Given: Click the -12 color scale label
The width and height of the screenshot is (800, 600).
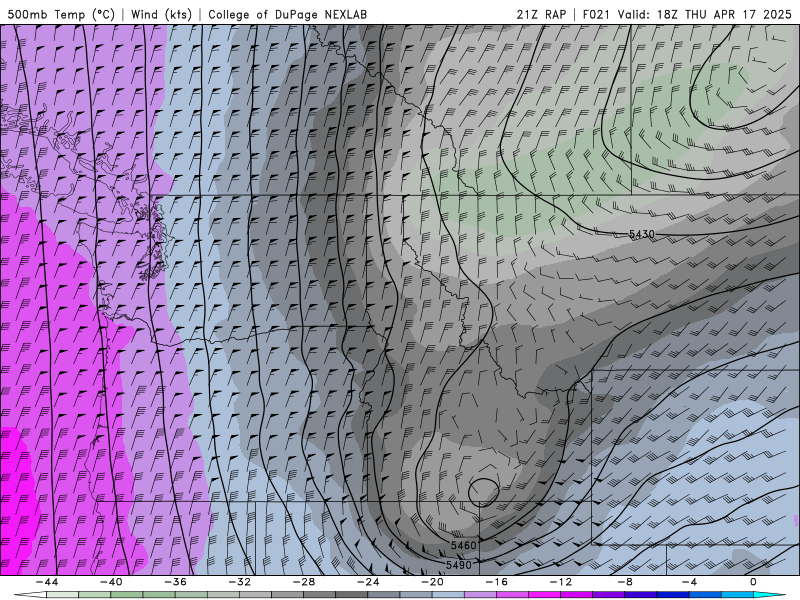Looking at the screenshot, I should (561, 582).
